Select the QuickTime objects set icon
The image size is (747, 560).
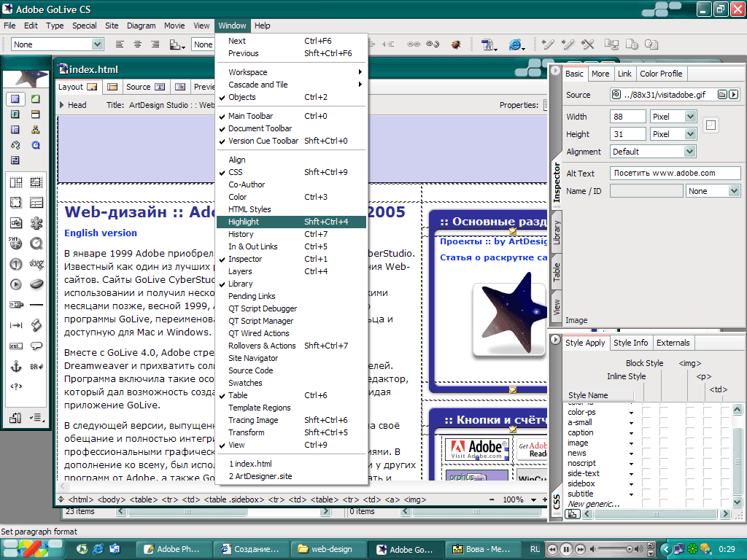tap(35, 145)
